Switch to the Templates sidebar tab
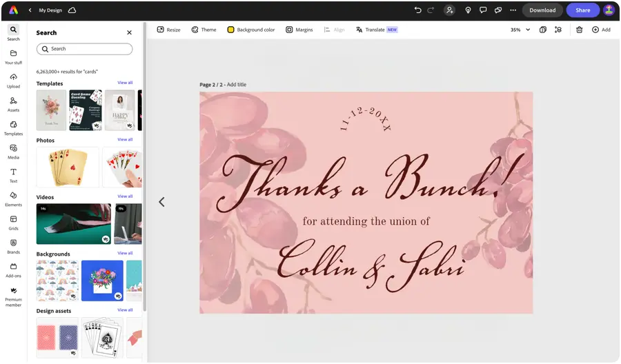Viewport: 621px width, 364px height. coord(13,128)
